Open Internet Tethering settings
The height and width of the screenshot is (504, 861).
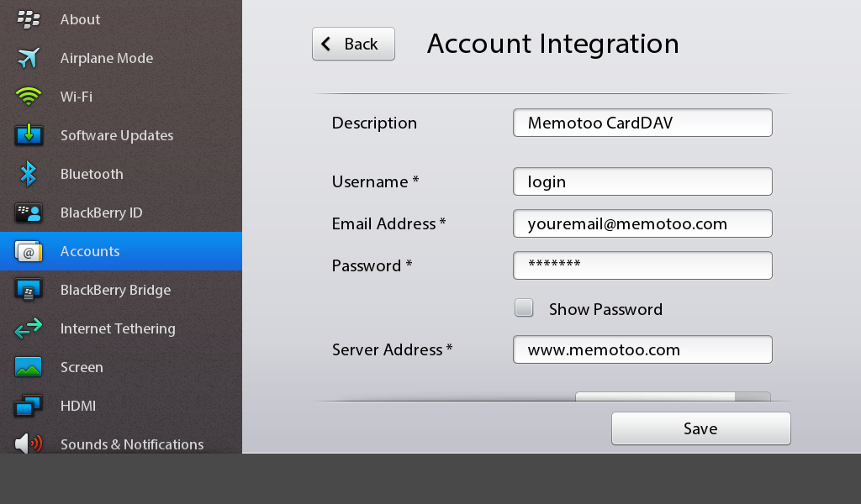tap(121, 328)
